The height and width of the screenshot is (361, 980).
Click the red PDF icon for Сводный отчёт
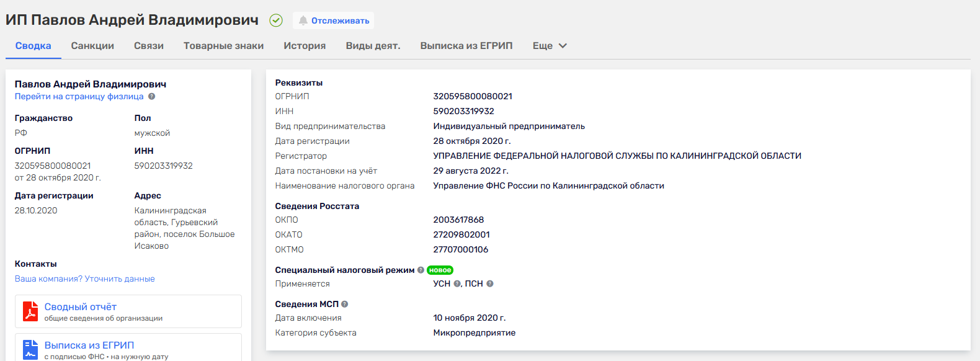coord(30,311)
